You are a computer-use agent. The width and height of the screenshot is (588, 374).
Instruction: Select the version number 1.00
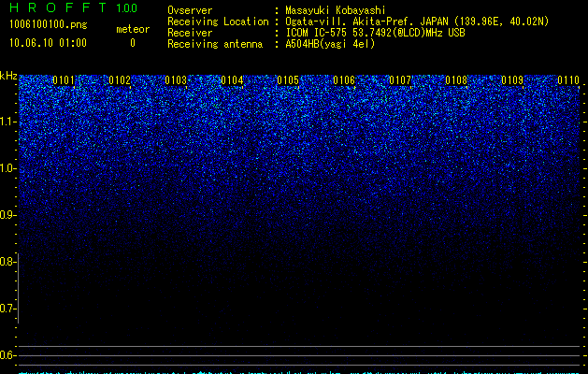tap(127, 7)
